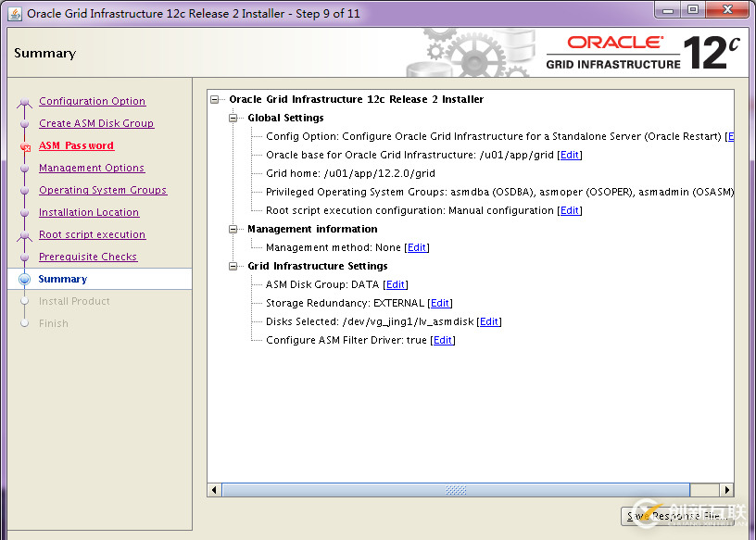Screen dimensions: 756x540
Task: Jump to Management Options step
Action: coord(92,168)
